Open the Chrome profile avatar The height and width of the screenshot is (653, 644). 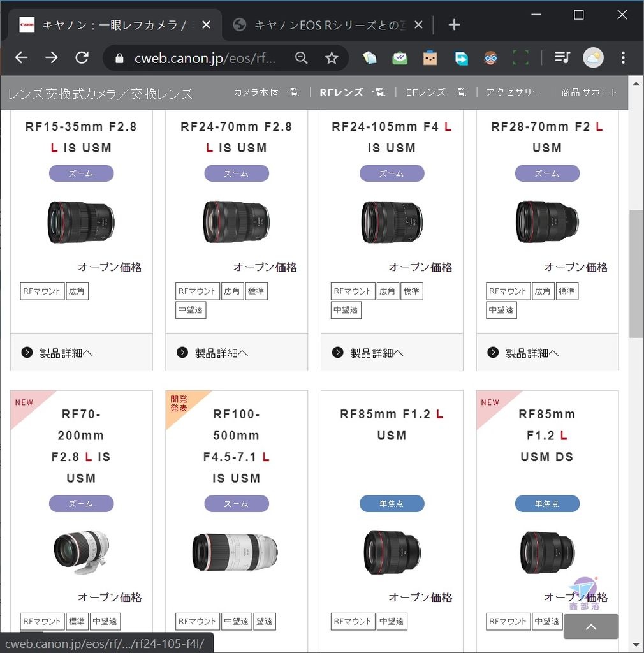[x=593, y=58]
